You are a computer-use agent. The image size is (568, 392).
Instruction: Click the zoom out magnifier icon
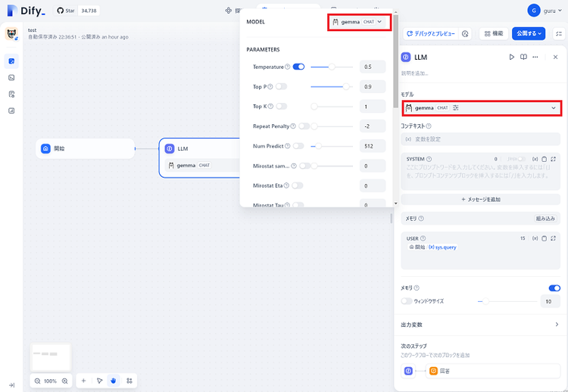click(x=37, y=381)
